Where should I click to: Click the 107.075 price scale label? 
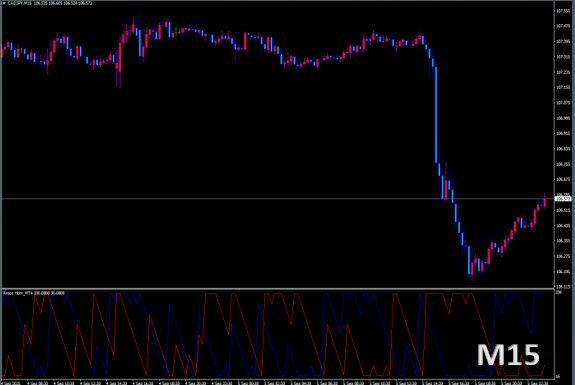tap(563, 103)
